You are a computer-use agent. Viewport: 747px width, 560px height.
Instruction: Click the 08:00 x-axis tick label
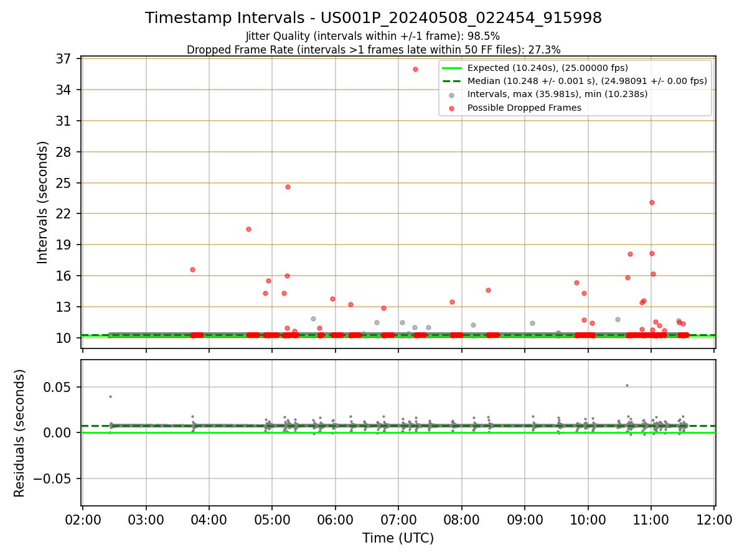[462, 520]
